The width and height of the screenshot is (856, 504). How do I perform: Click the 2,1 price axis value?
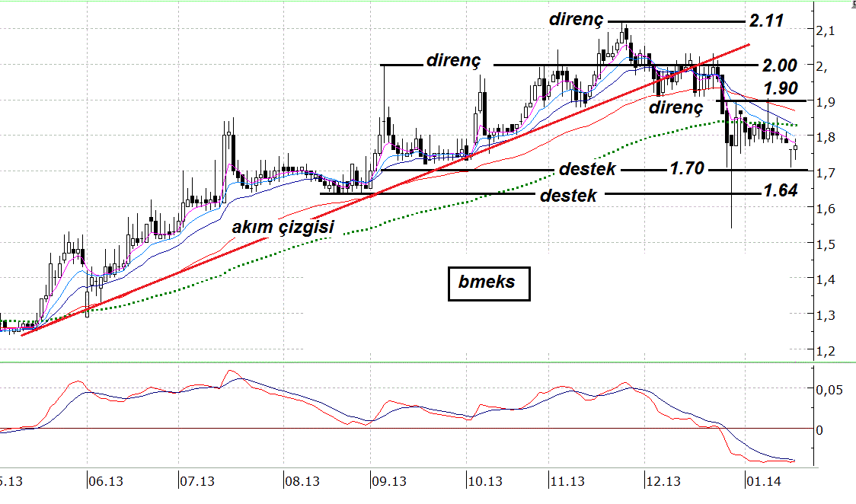coord(826,31)
